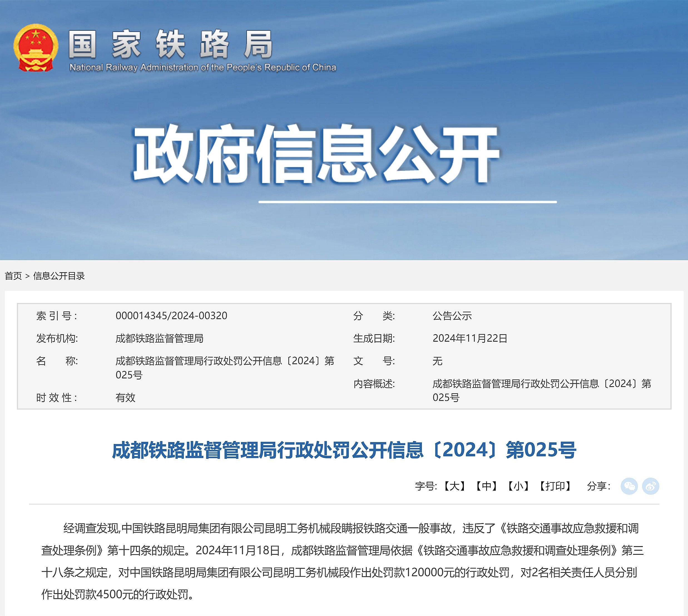The image size is (688, 616).
Task: Select category value 公告公示
Action: [452, 316]
